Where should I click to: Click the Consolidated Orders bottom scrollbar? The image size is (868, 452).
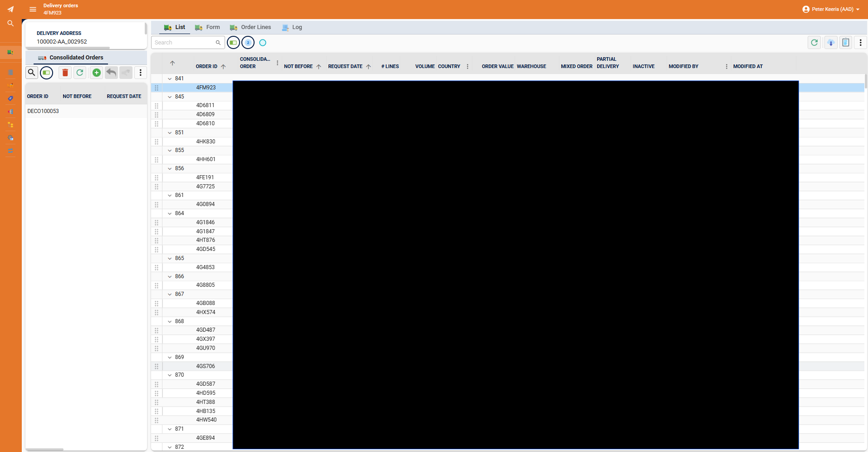[44, 450]
